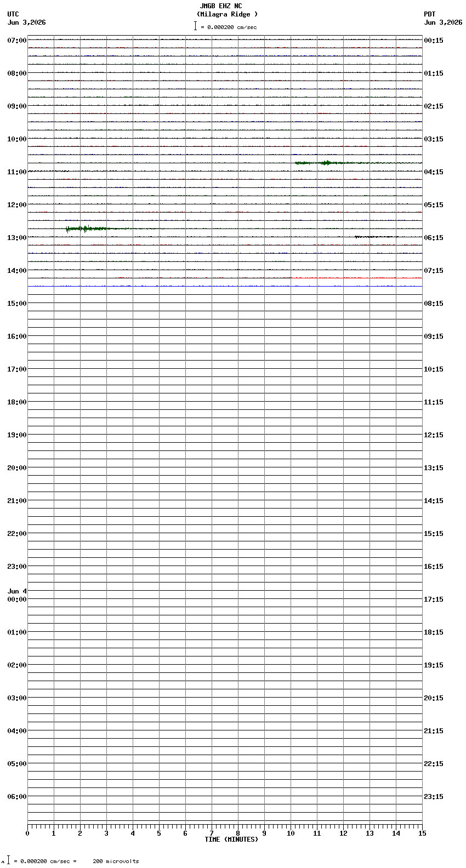Screen dimensions: 466x868
Task: Click the TIME (MINUTES) axis label
Action: coord(231,840)
